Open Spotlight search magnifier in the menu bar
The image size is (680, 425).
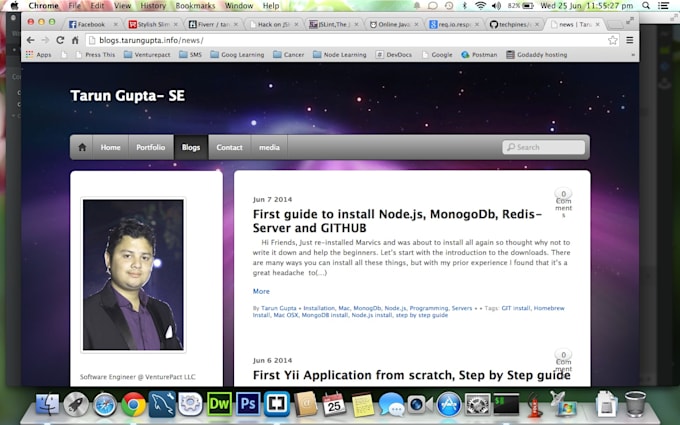pyautogui.click(x=646, y=6)
